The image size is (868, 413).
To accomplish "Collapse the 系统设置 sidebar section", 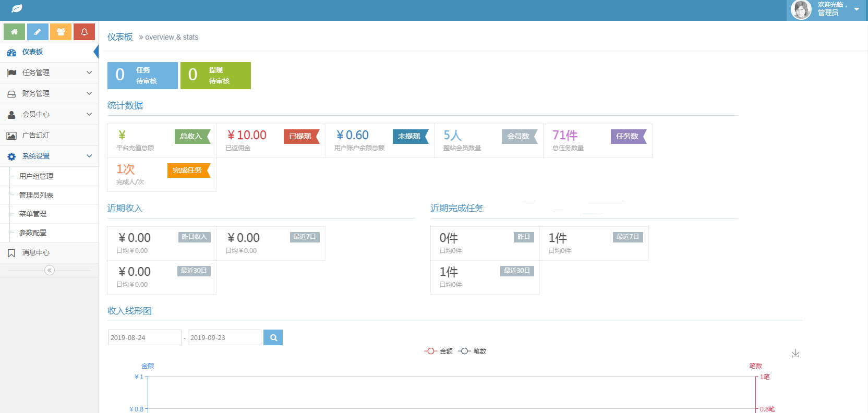I will [49, 156].
